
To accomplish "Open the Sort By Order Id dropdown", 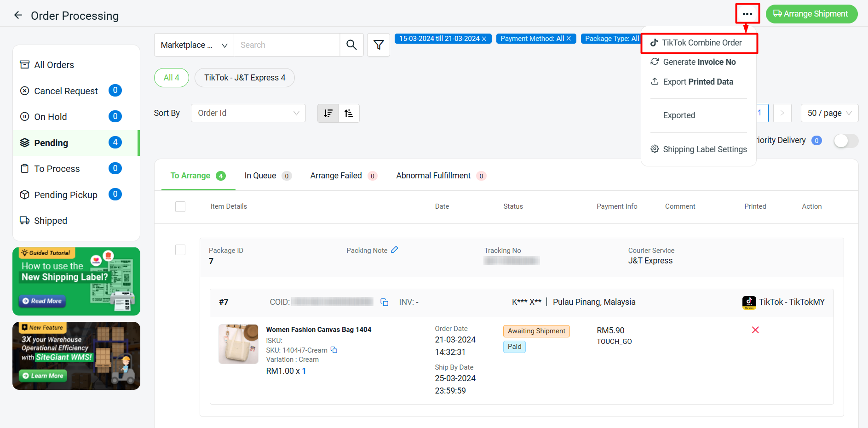I will 248,113.
